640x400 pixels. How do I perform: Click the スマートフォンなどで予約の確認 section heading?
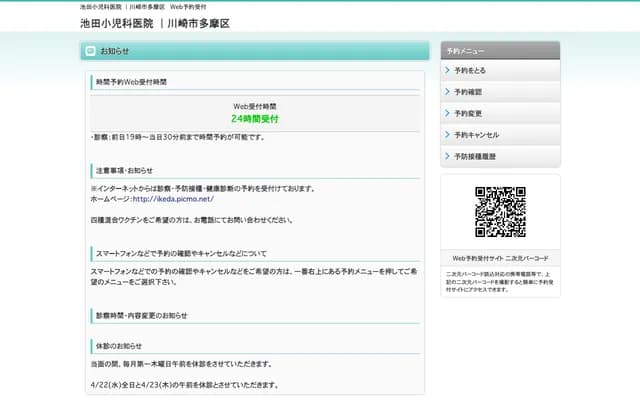pos(181,253)
